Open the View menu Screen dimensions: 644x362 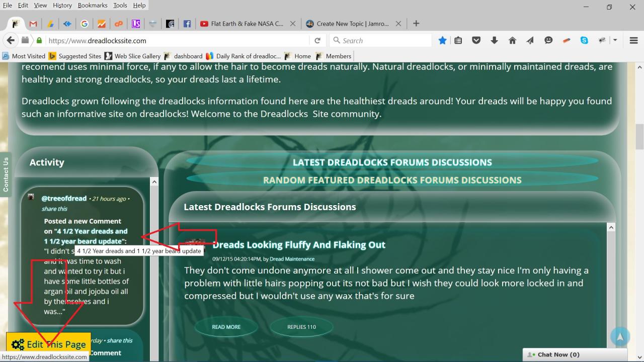tap(40, 6)
